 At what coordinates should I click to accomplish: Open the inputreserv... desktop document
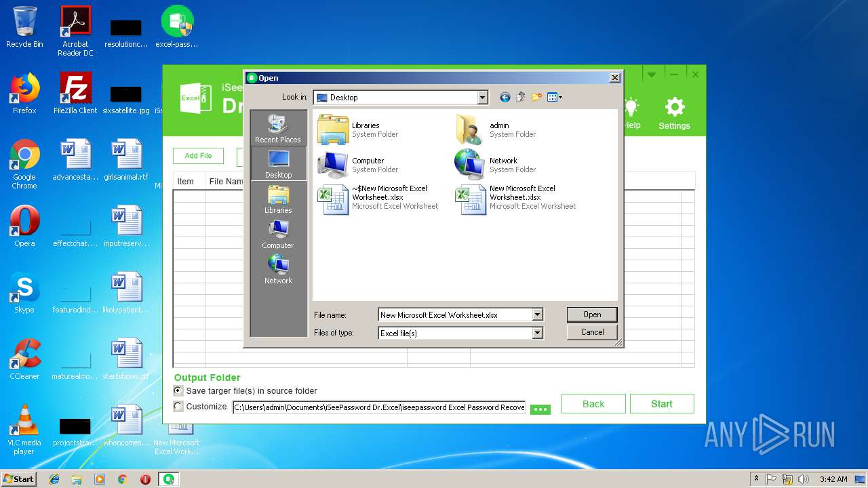tap(126, 226)
